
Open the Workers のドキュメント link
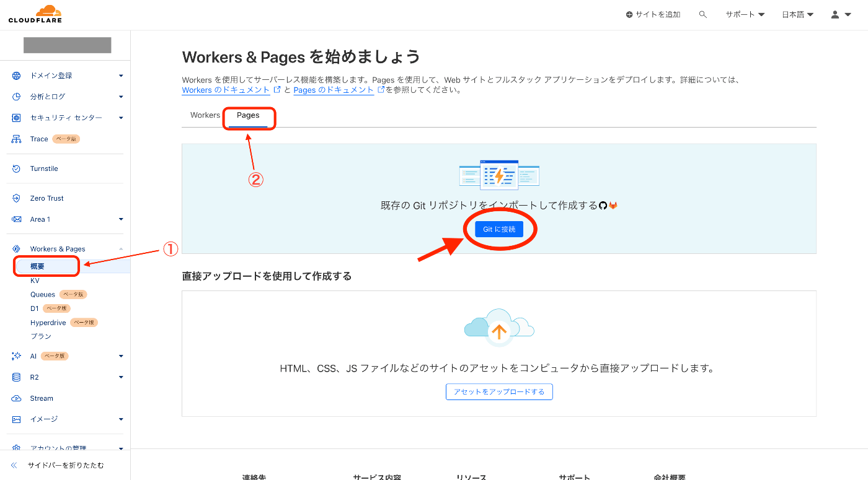226,90
